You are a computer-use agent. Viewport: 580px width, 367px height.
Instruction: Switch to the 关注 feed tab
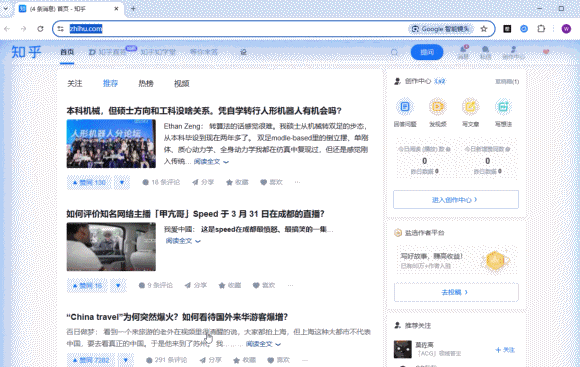pos(75,84)
